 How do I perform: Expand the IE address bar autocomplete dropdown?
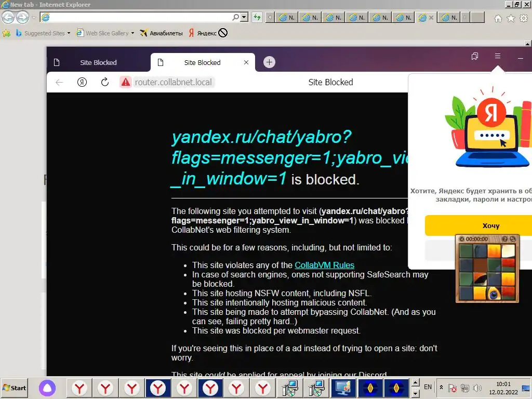[x=244, y=17]
